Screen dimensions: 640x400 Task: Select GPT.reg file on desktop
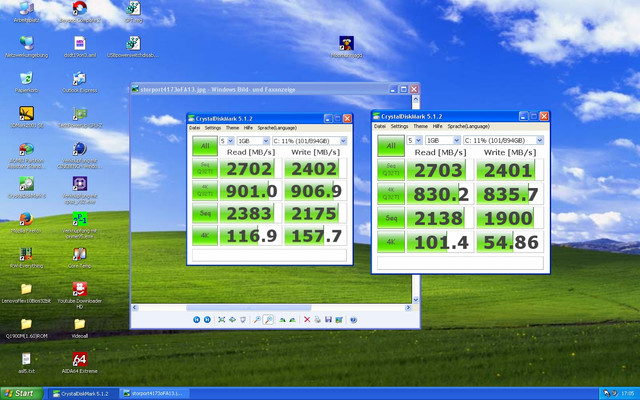[133, 11]
